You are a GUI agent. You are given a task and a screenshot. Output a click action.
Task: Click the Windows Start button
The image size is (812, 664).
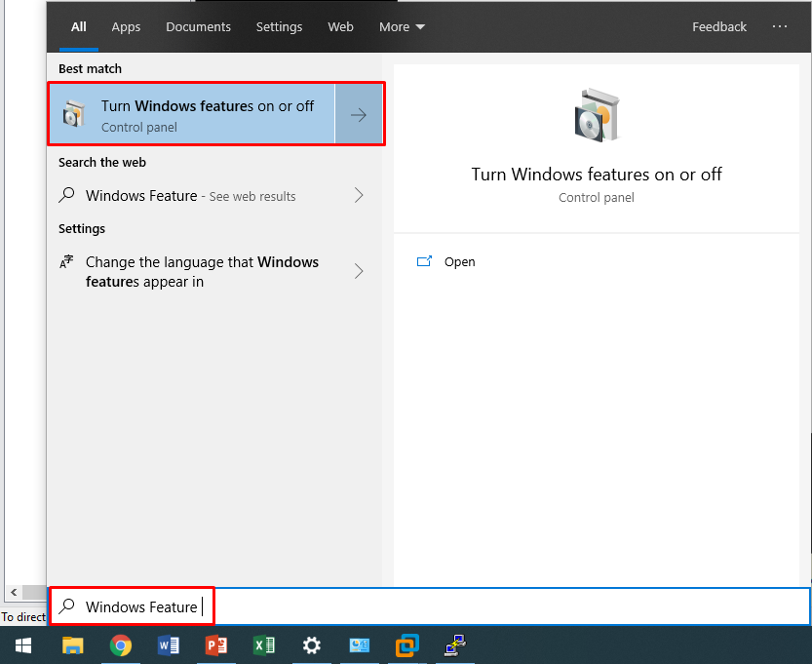click(x=23, y=645)
